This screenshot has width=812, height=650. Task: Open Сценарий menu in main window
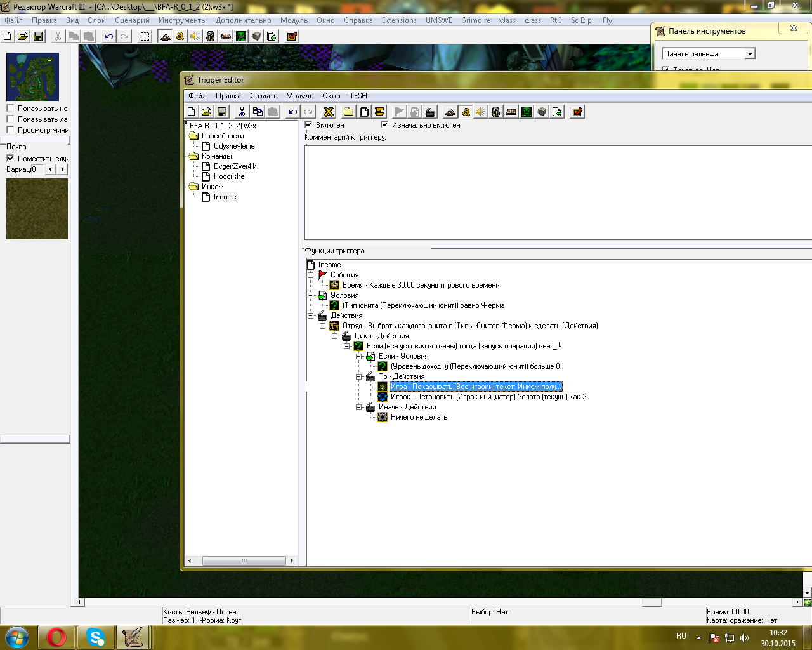132,20
